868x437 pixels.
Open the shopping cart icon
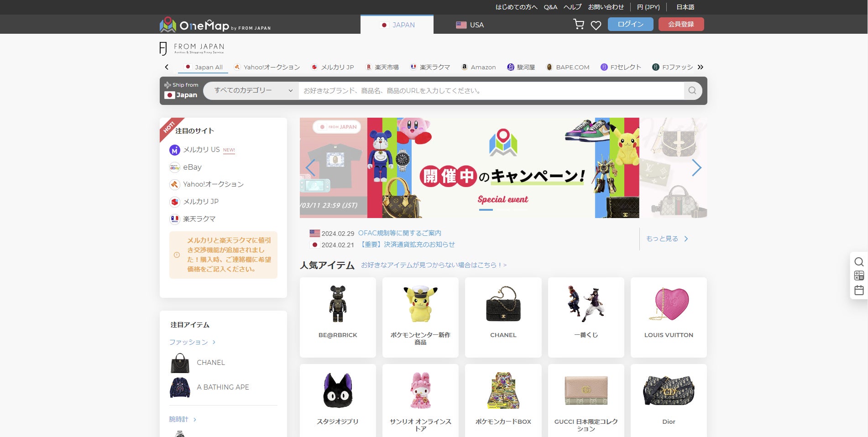[x=579, y=25]
